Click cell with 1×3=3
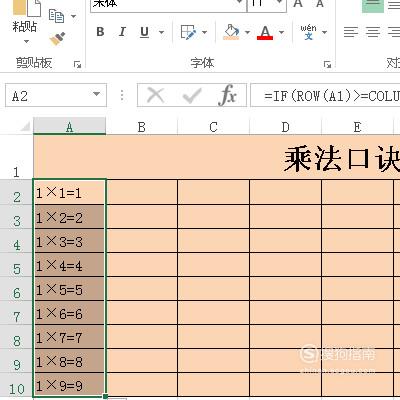400x400 pixels. pos(69,241)
